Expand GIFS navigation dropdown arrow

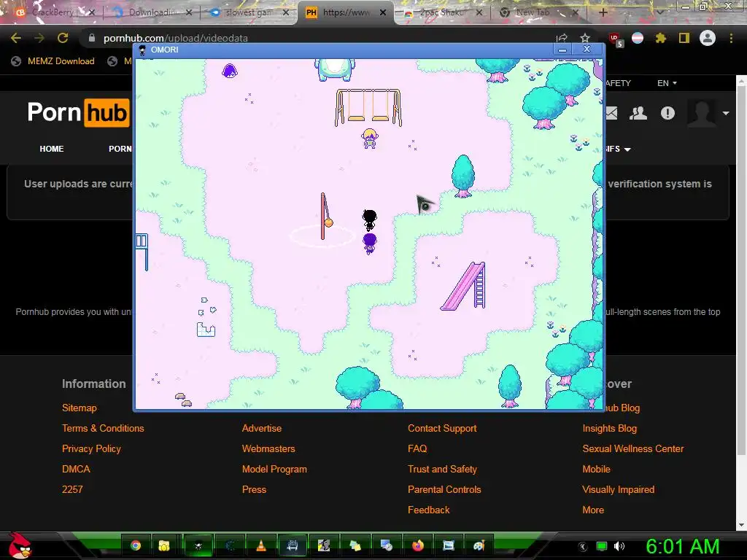pyautogui.click(x=627, y=149)
